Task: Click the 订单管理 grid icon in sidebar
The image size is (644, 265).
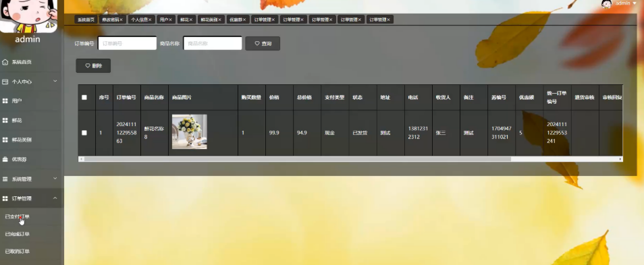Action: click(5, 198)
